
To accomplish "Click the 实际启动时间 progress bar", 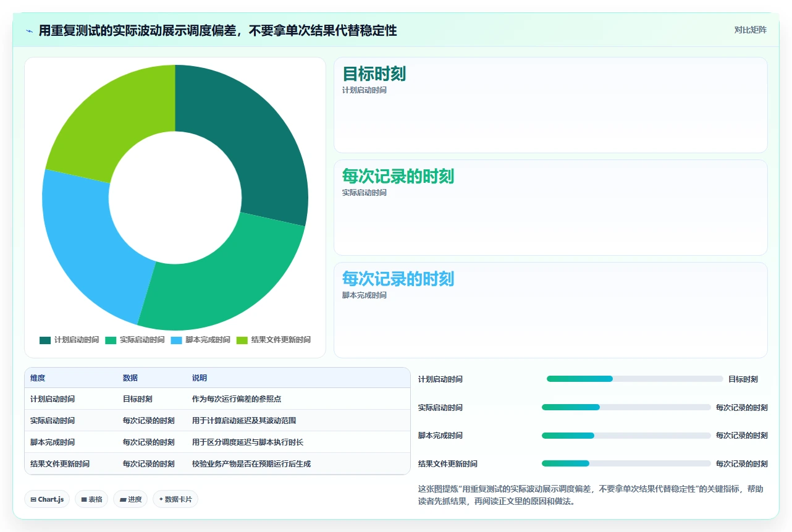I will click(x=626, y=407).
